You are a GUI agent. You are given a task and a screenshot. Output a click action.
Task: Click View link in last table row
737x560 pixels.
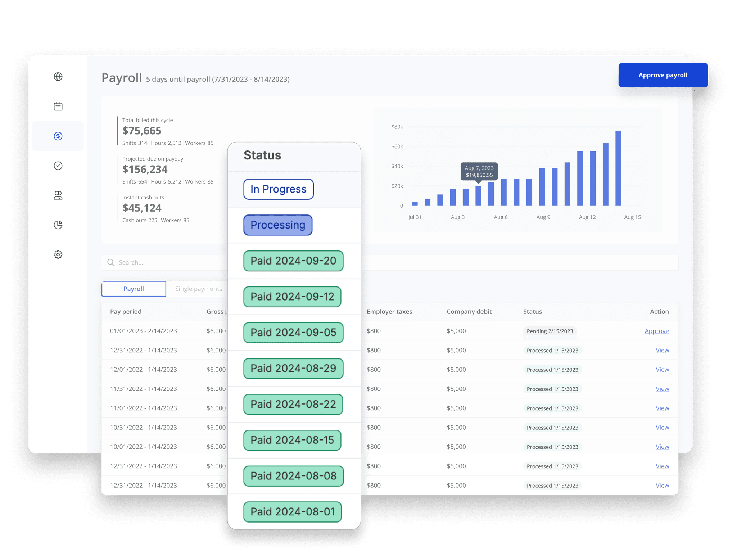click(662, 485)
